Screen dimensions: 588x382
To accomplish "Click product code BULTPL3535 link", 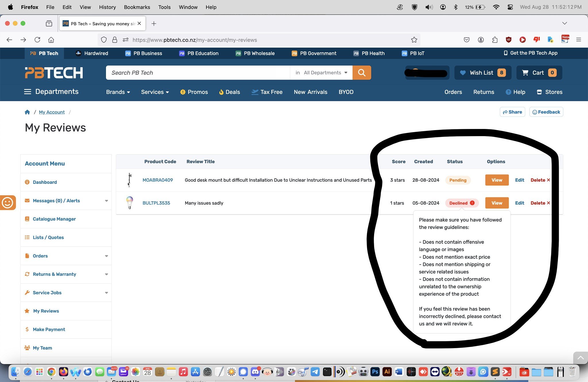I will click(x=156, y=203).
